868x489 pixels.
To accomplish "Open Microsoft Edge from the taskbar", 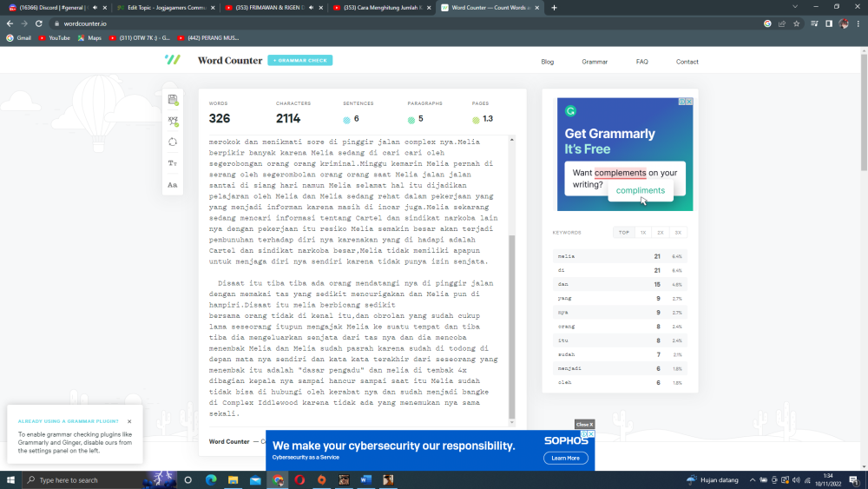I will (211, 480).
